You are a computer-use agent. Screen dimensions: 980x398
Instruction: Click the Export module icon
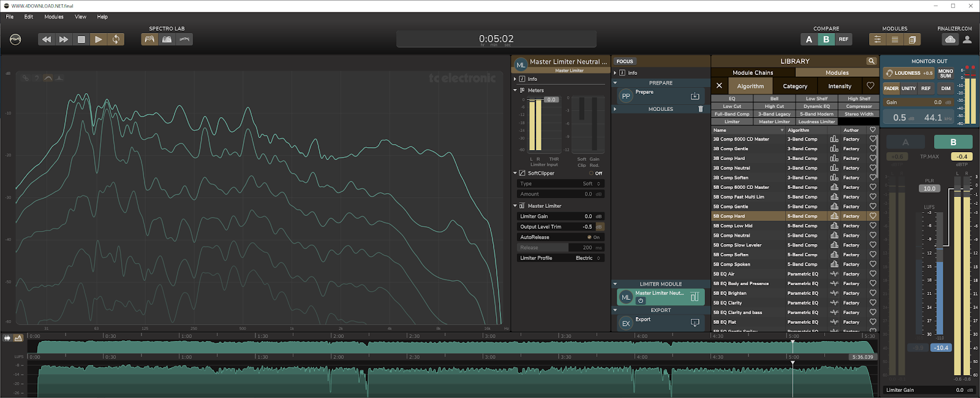tap(695, 323)
